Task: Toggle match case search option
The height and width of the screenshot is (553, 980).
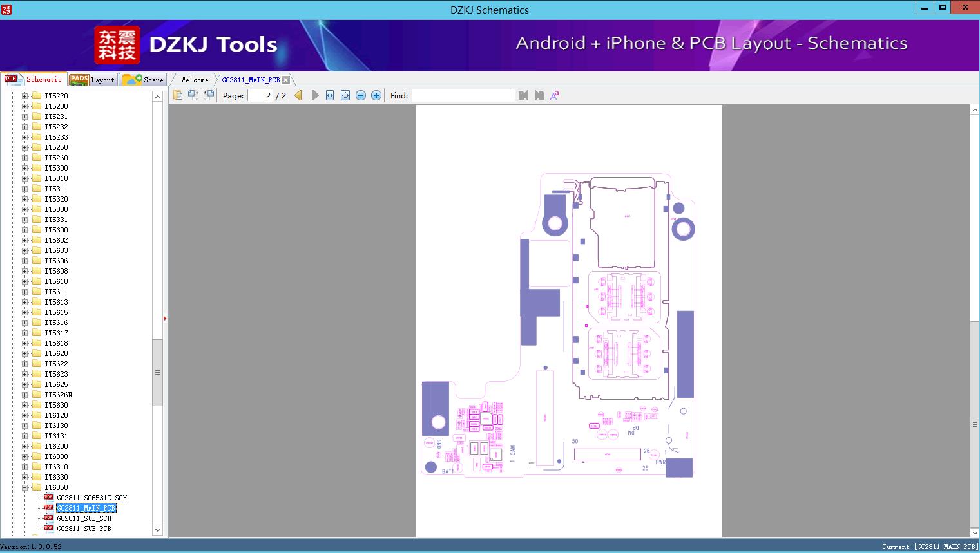Action: tap(555, 95)
